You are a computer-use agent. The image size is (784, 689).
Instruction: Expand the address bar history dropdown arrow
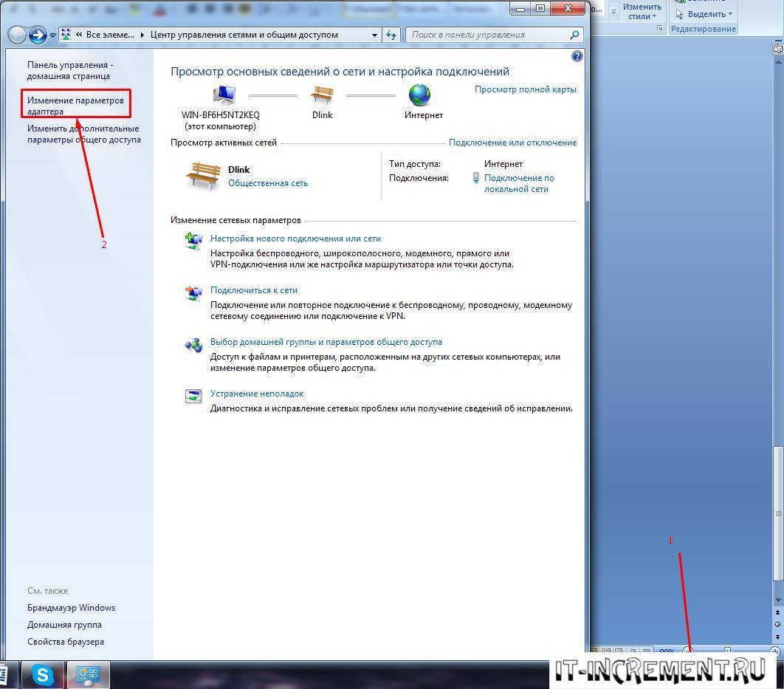375,35
